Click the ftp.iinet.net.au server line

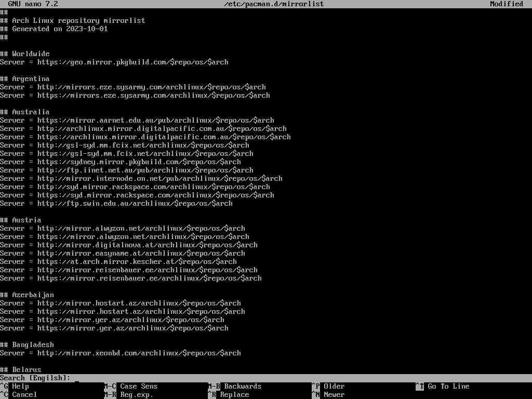(127, 170)
